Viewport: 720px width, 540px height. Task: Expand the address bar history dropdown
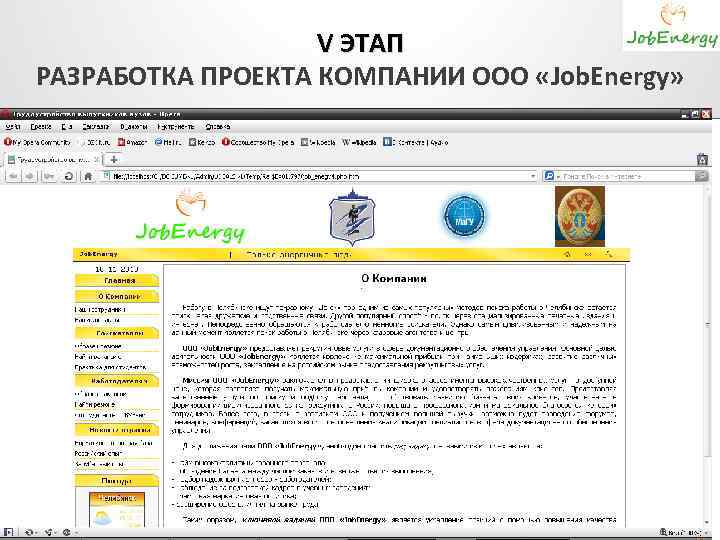(x=533, y=176)
